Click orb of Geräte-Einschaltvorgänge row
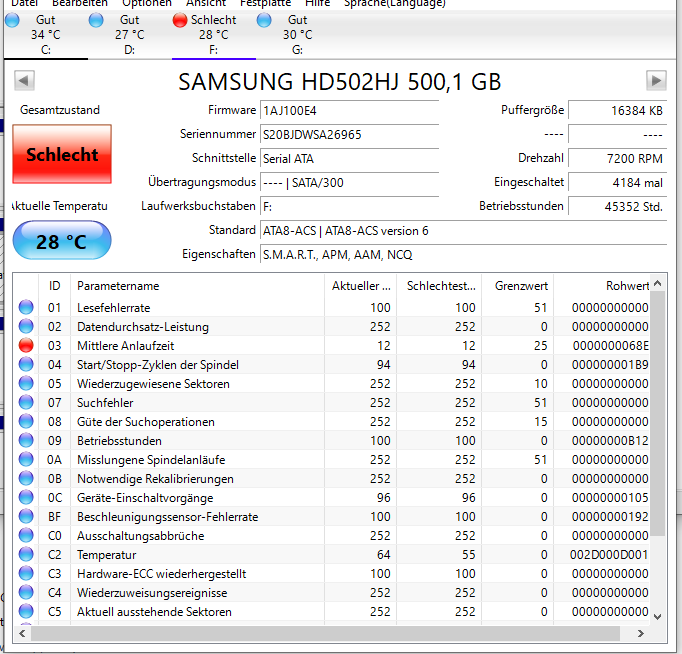This screenshot has width=682, height=654. [26, 497]
